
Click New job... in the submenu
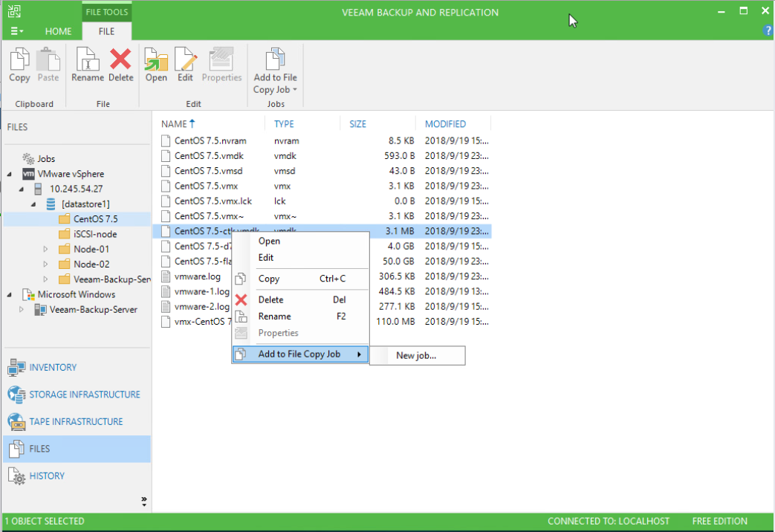(x=416, y=355)
